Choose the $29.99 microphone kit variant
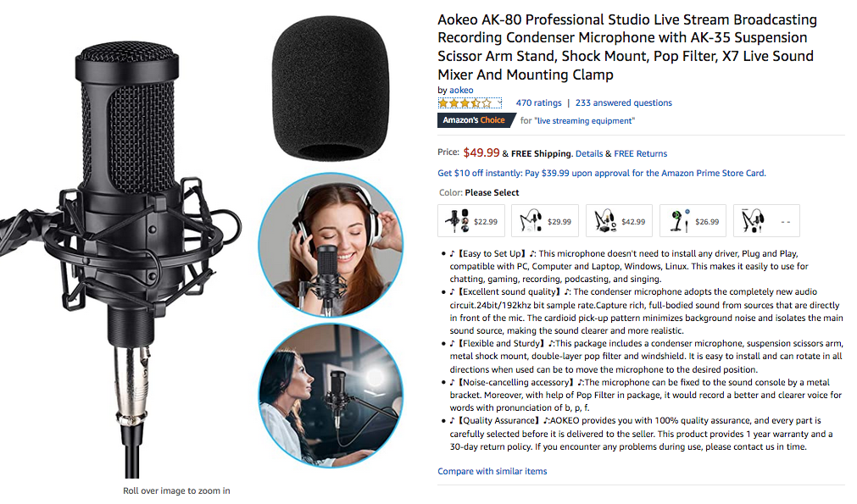 coord(545,221)
